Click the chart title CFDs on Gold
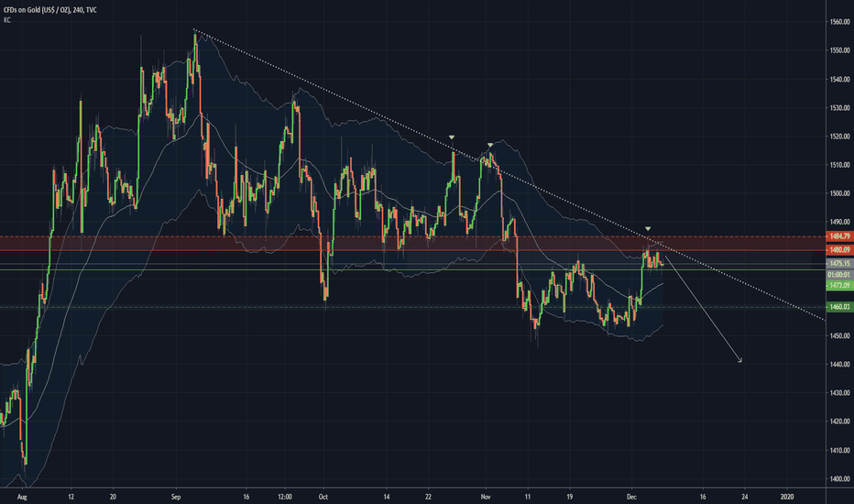This screenshot has width=854, height=504. point(50,10)
